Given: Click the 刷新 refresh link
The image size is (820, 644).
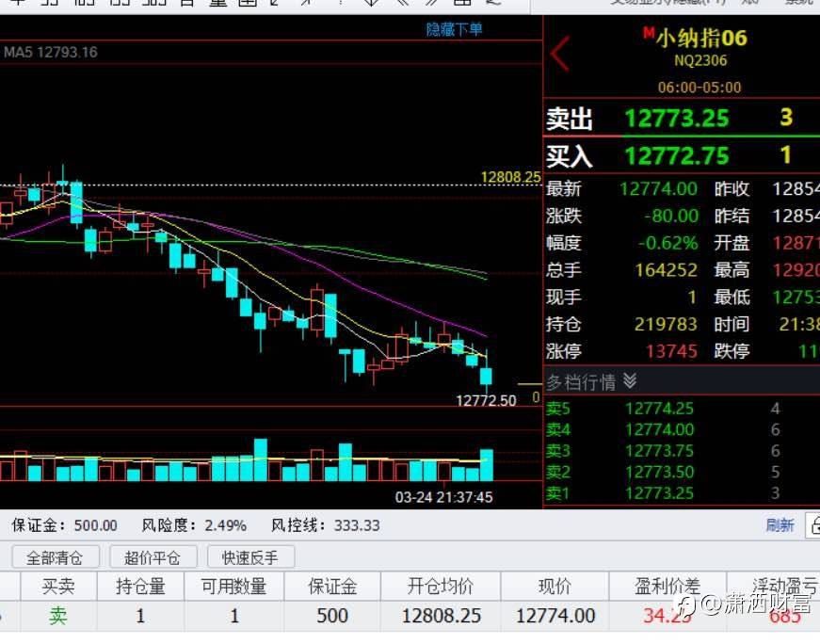Looking at the screenshot, I should [780, 525].
